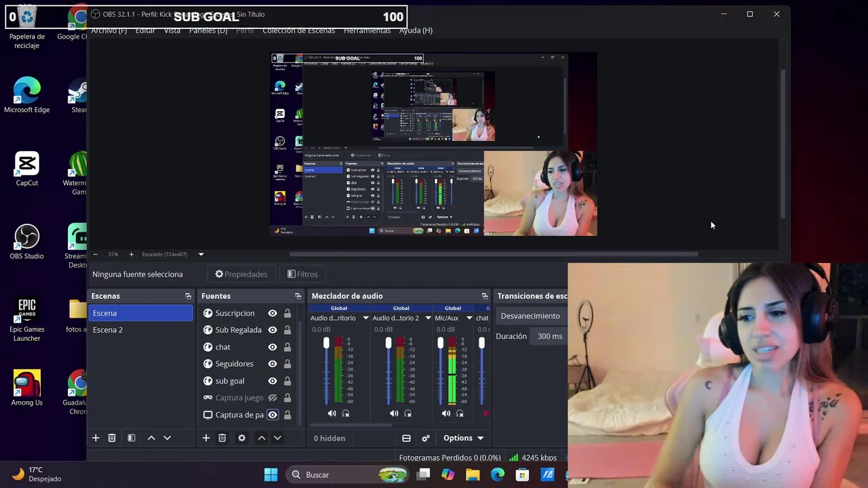Open the Archivo (F) menu
Screen dimensions: 868x488
[x=108, y=30]
